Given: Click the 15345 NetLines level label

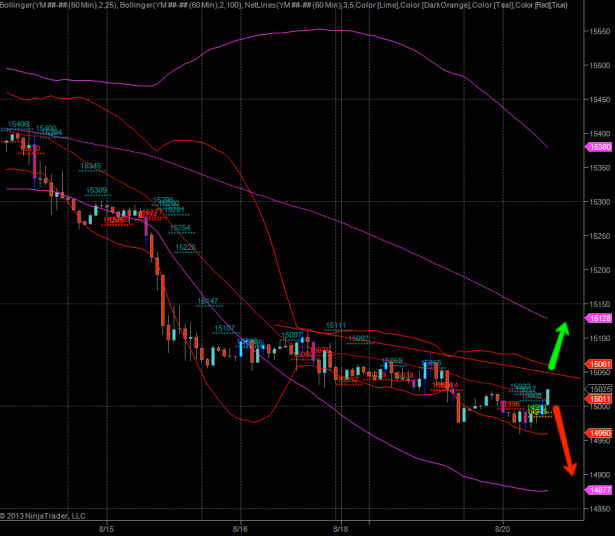Looking at the screenshot, I should point(90,166).
